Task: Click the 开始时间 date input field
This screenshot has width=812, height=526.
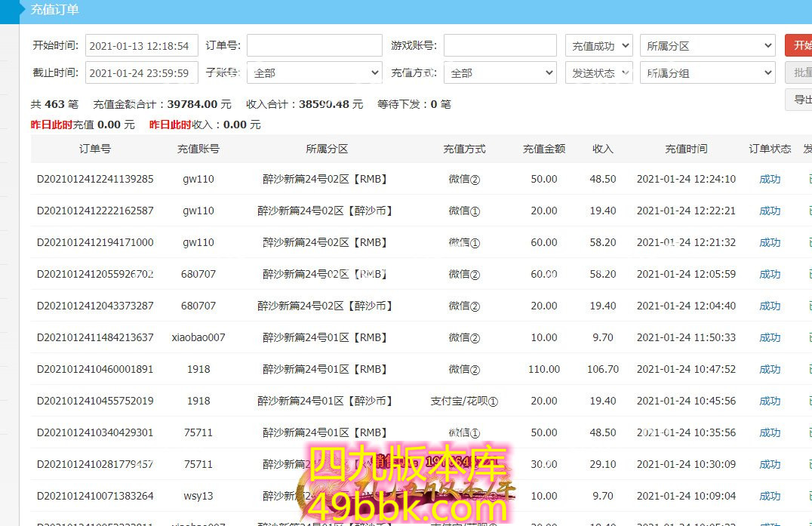Action: pyautogui.click(x=141, y=45)
